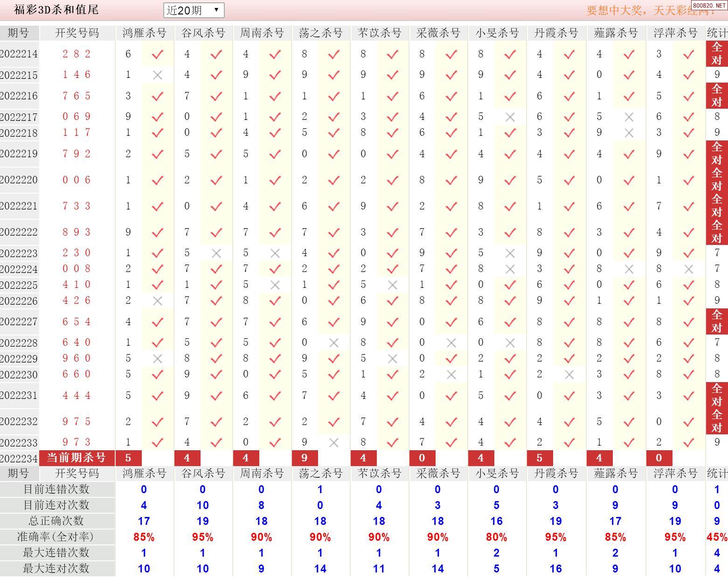
Task: Click draw number 2 8 2
Action: click(x=77, y=54)
